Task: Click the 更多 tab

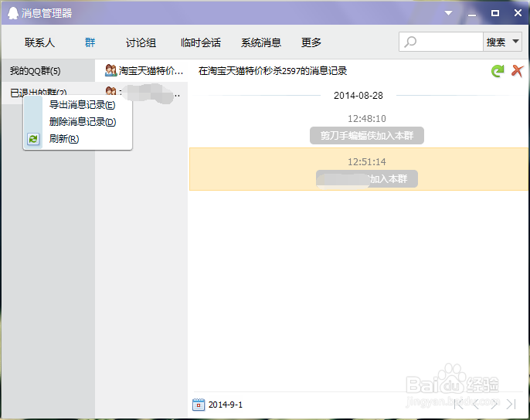Action: click(x=311, y=42)
